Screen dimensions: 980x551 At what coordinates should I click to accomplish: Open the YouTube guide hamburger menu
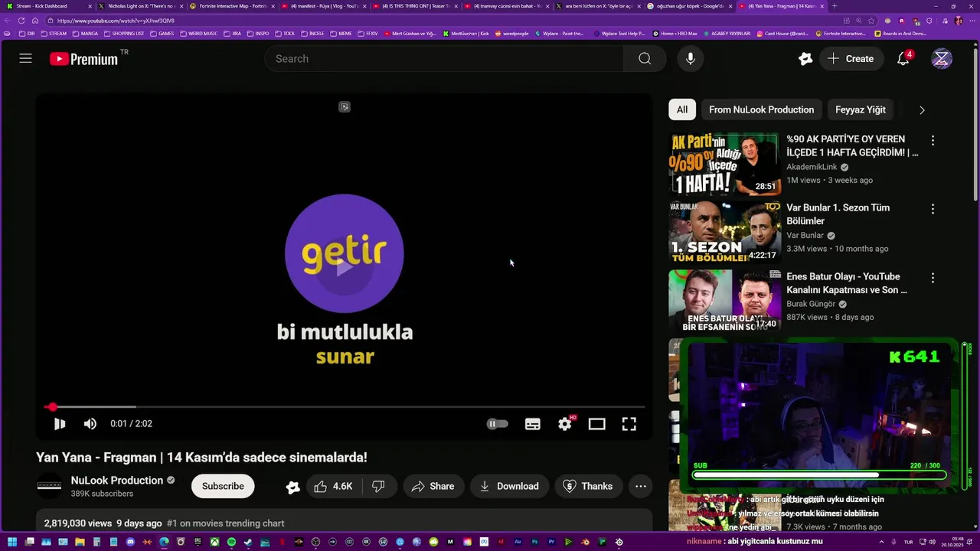click(25, 59)
